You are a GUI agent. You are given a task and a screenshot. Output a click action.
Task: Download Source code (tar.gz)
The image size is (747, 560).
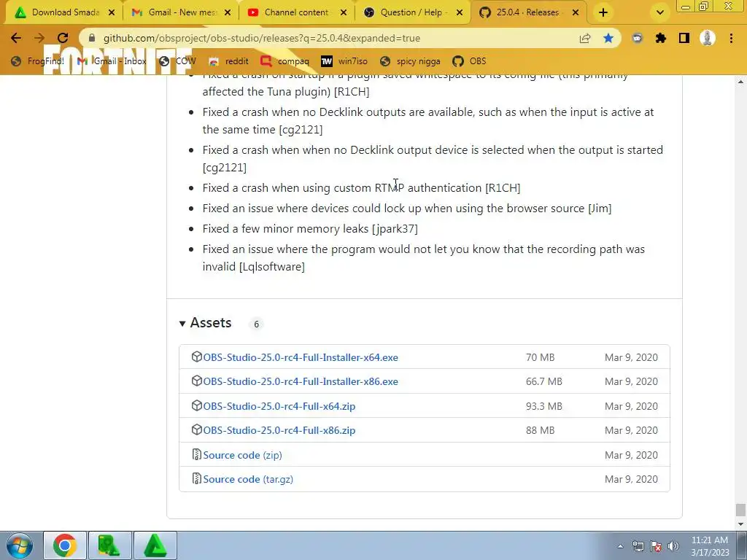pyautogui.click(x=248, y=479)
